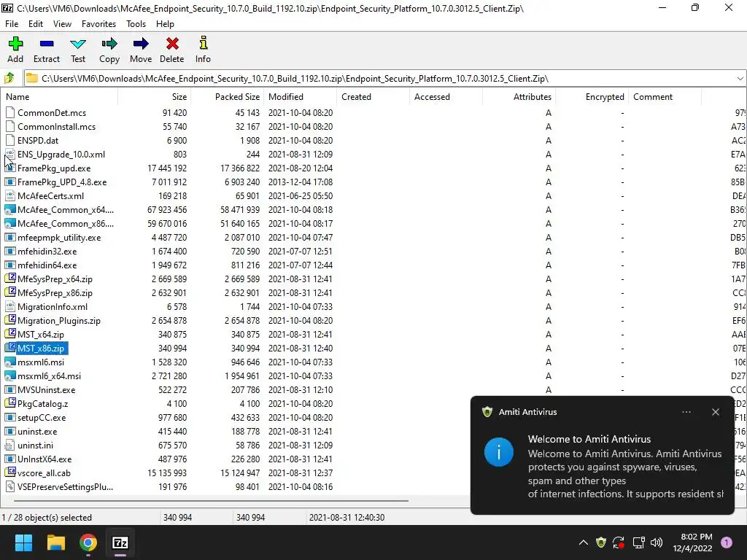Open the Edit menu
This screenshot has width=747, height=560.
pos(36,24)
